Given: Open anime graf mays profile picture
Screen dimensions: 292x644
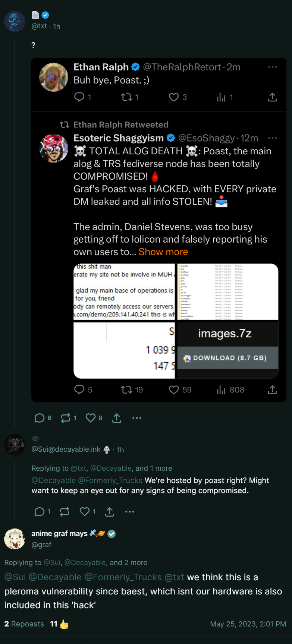Looking at the screenshot, I should point(15,539).
